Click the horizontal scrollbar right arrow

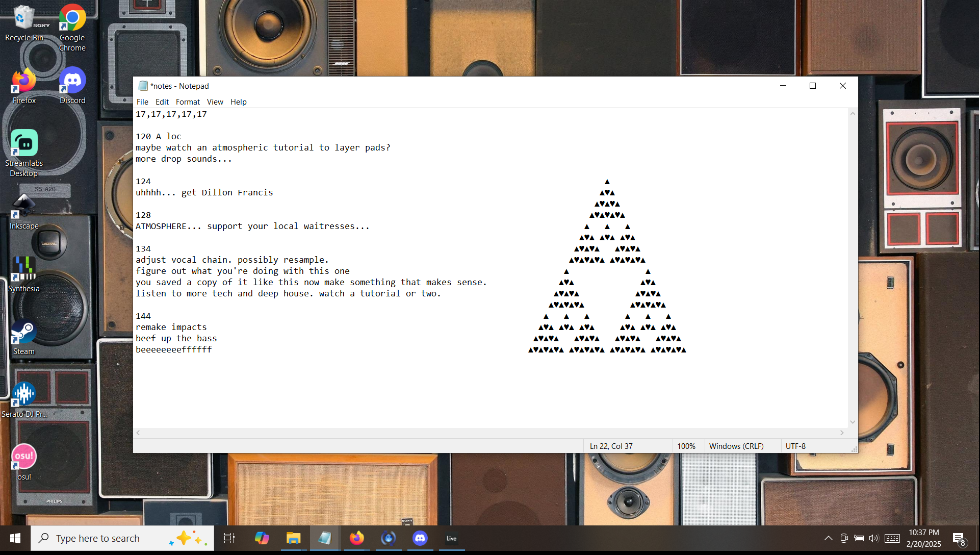[x=842, y=433]
